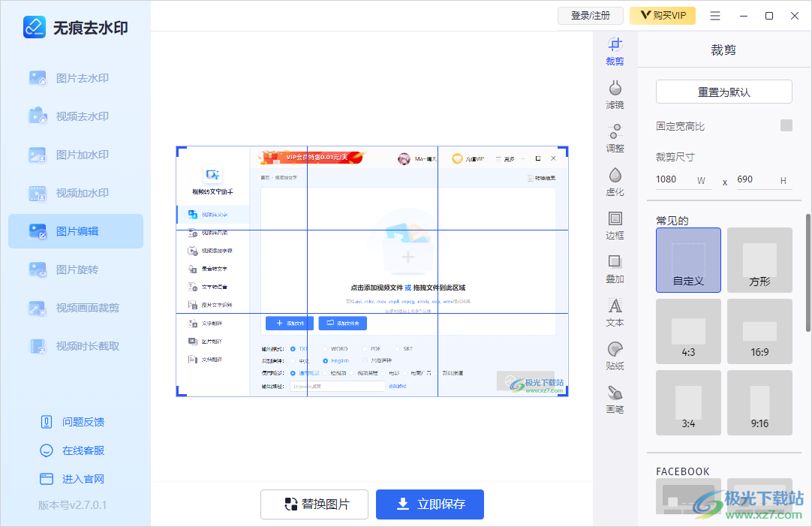Enable the 固定宽高比 fixed aspect ratio checkbox
The height and width of the screenshot is (527, 812).
pyautogui.click(x=785, y=125)
